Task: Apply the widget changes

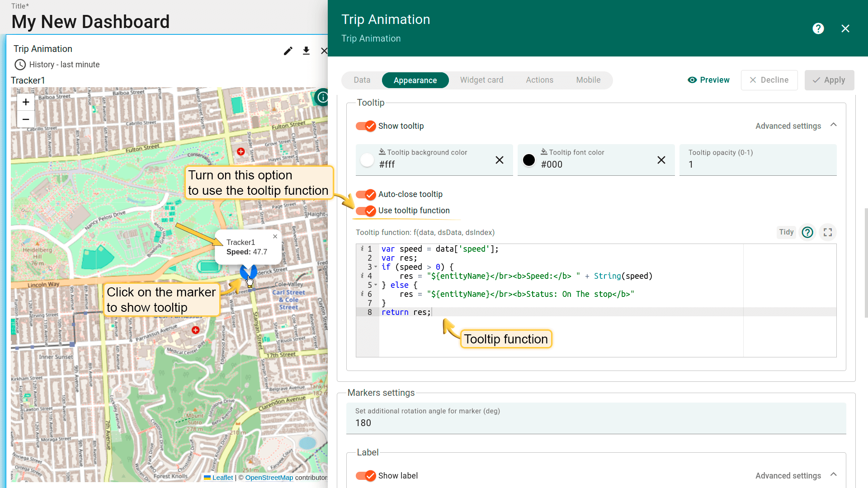Action: pyautogui.click(x=829, y=80)
